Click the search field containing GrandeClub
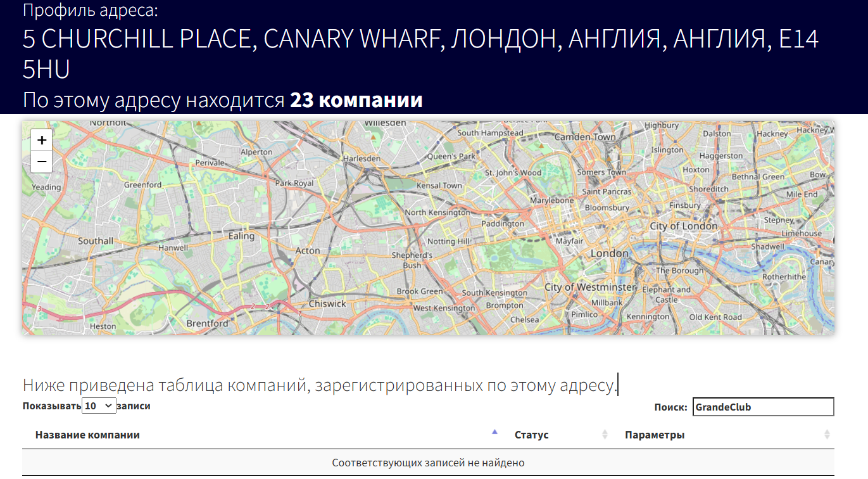The width and height of the screenshot is (868, 479). (x=764, y=407)
